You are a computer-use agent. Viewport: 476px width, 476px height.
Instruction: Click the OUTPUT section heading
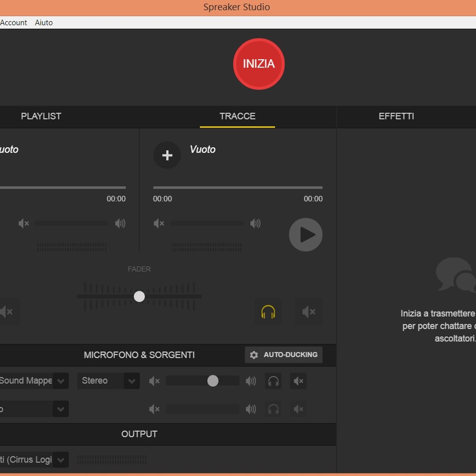pyautogui.click(x=139, y=434)
